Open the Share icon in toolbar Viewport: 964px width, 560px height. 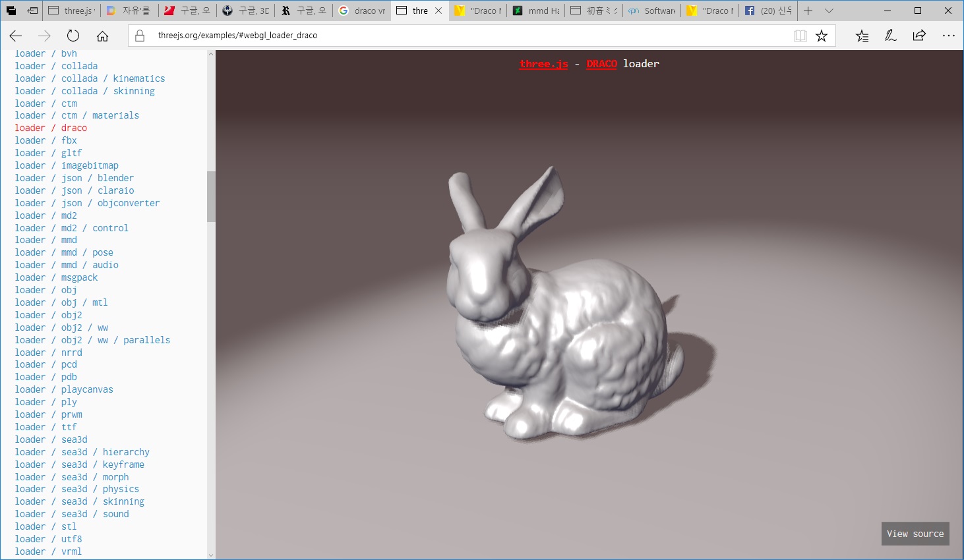point(919,36)
